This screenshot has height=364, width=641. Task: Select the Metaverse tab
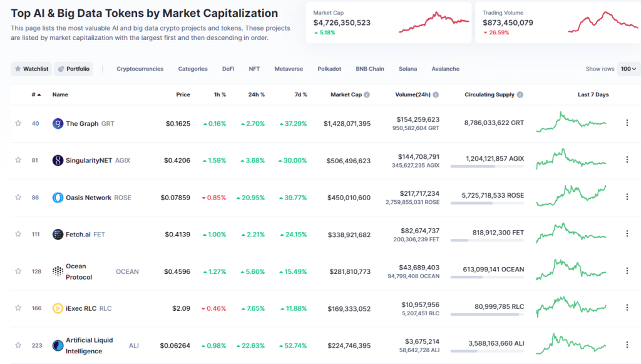(289, 69)
